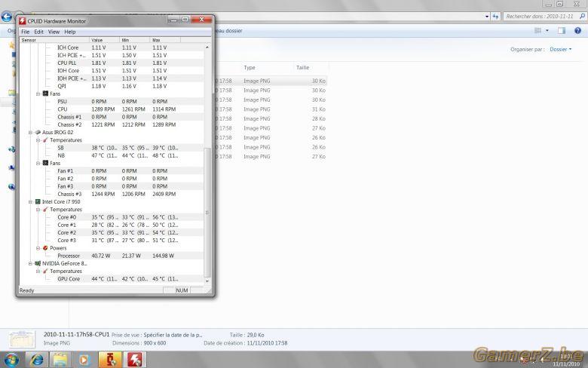Open the Help menu in Hardware Monitor
This screenshot has width=588, height=368.
click(x=70, y=32)
